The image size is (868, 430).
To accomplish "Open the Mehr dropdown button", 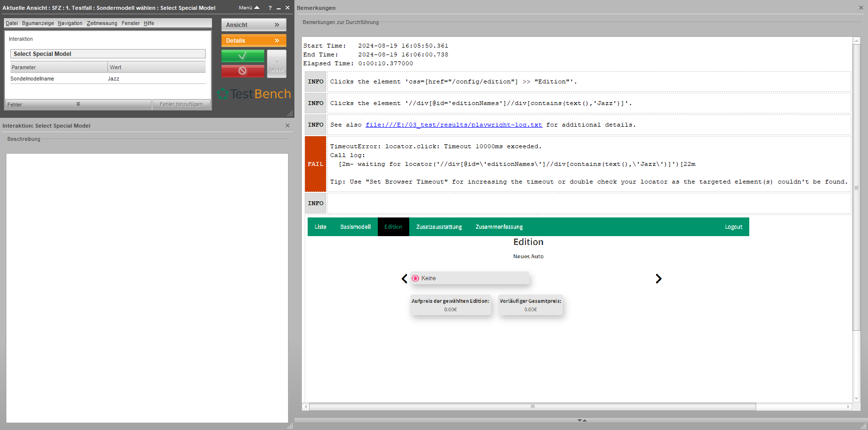I will point(277,64).
